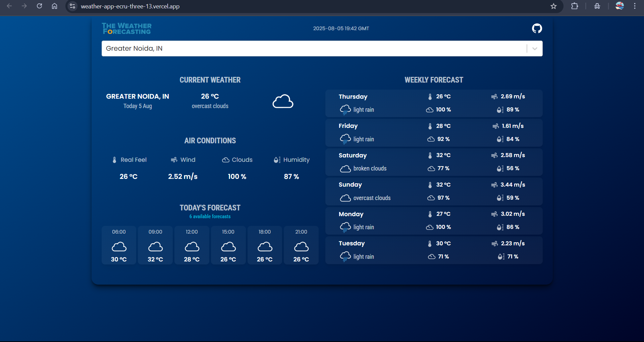Select Saturday's broken clouds icon
The image size is (644, 342).
click(345, 168)
